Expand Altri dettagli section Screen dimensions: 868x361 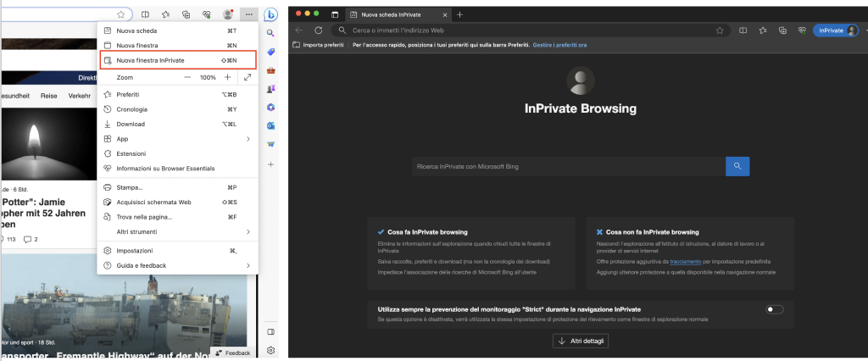click(x=581, y=341)
